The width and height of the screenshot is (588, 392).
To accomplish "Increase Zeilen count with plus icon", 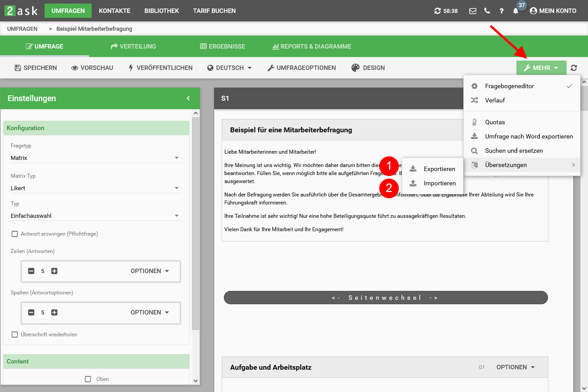I will (54, 271).
